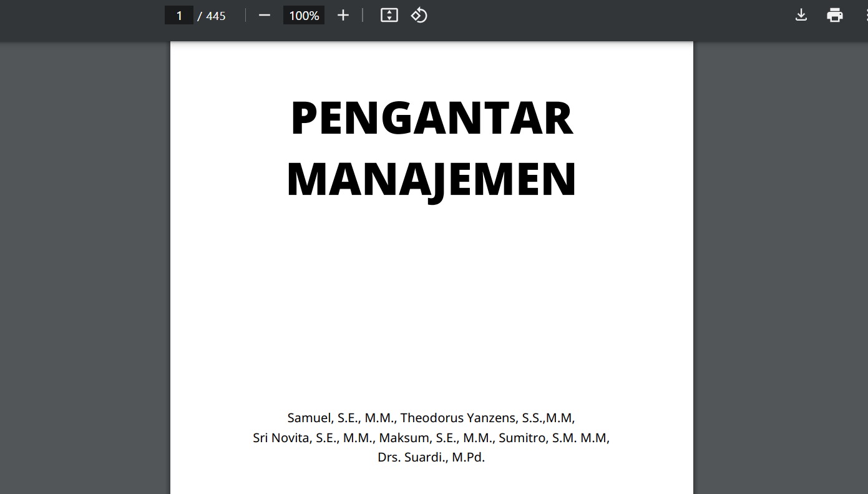Viewport: 868px width, 494px height.
Task: Click the word PENGANTAR in the title
Action: coord(431,119)
